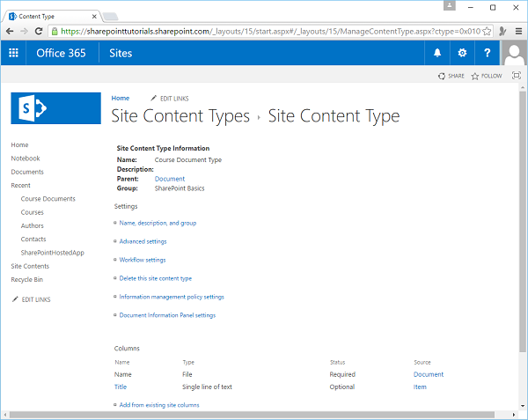Viewport: 528px width, 420px height.
Task: Click the notifications bell icon
Action: pos(438,53)
